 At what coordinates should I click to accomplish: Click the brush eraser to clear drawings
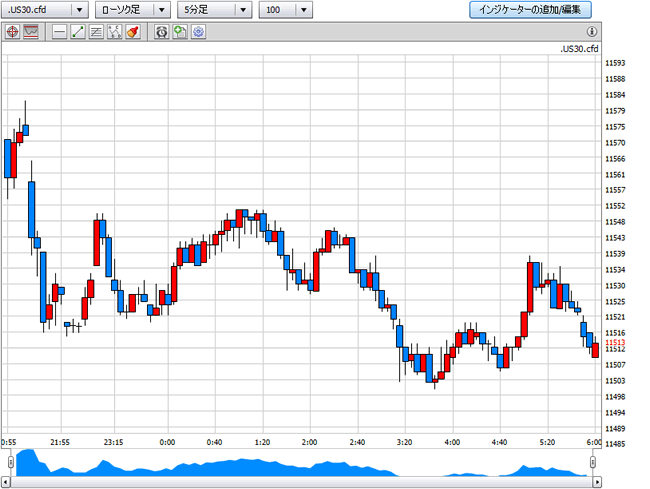(133, 32)
